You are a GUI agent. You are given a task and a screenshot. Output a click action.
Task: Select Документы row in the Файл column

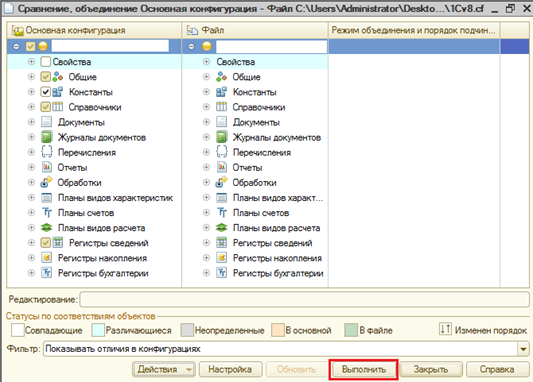tap(255, 122)
